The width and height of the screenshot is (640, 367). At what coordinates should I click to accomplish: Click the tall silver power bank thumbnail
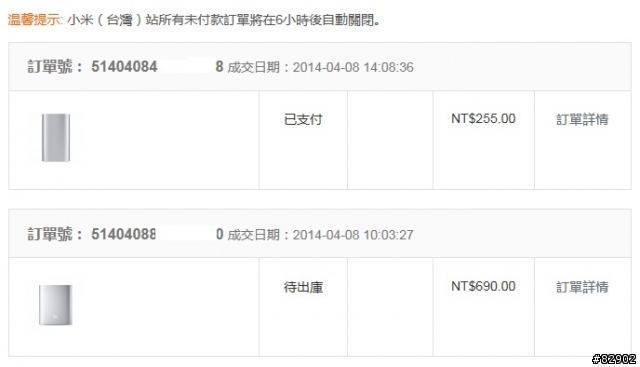(x=56, y=138)
